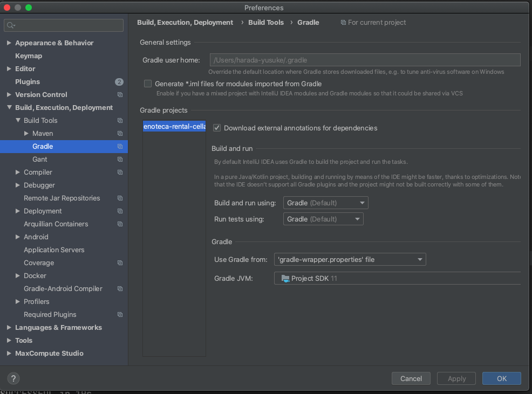Viewport: 532px width, 394px height.
Task: Click the Help question mark icon
Action: click(13, 378)
